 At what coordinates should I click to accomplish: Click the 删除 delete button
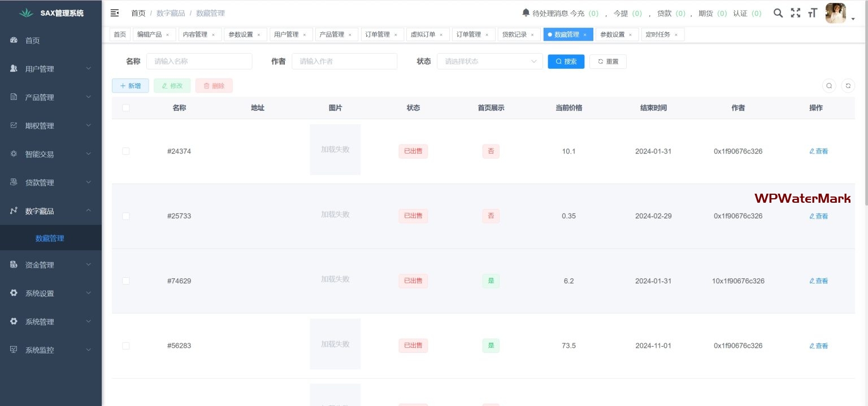point(214,86)
